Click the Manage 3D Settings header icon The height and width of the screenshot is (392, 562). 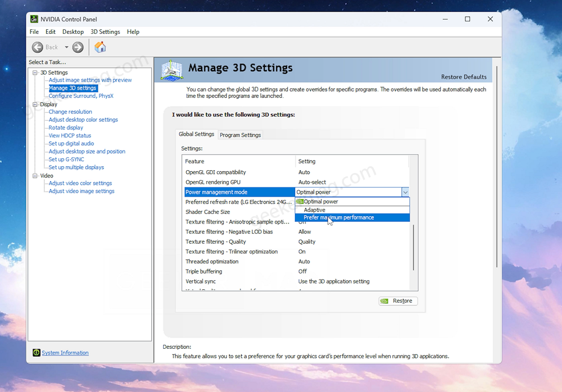tap(172, 70)
